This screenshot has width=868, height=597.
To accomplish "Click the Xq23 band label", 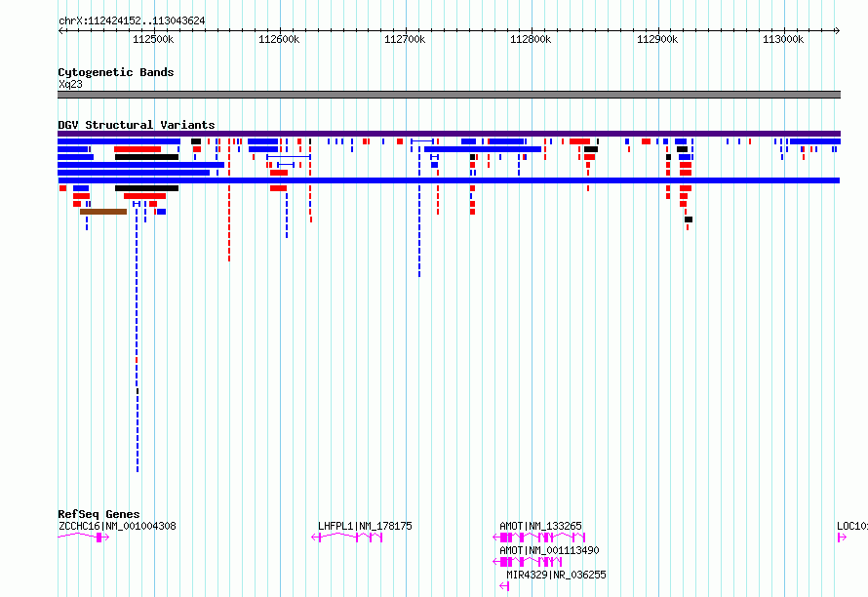I will 70,84.
